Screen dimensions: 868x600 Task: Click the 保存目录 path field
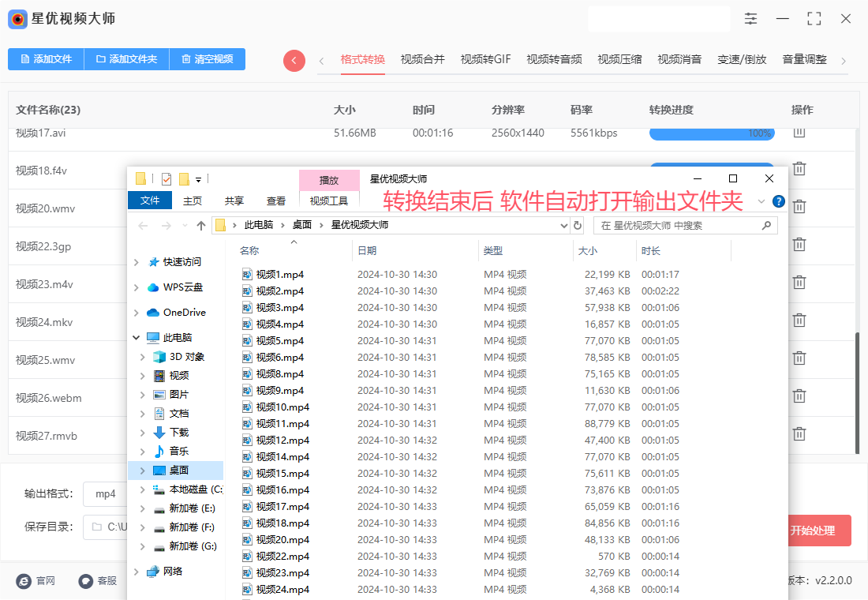click(105, 527)
